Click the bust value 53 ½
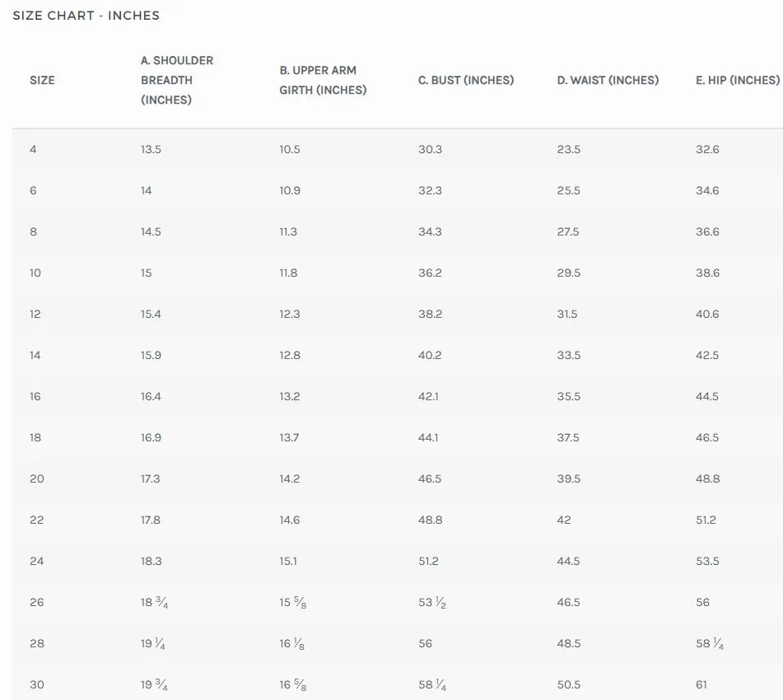Viewport: 783px width, 700px height. (x=431, y=602)
